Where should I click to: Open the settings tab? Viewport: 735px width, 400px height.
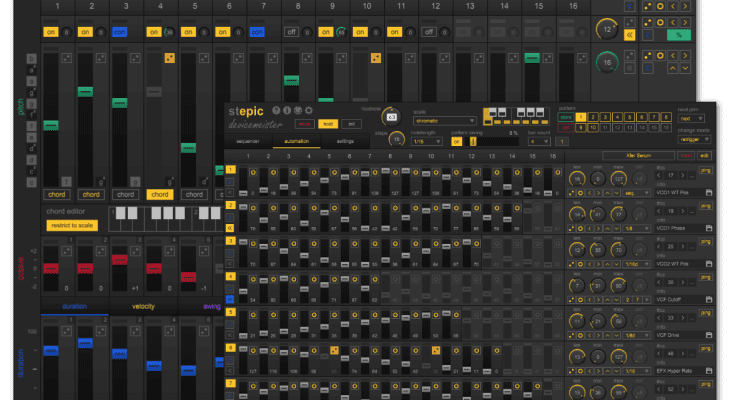pos(344,142)
